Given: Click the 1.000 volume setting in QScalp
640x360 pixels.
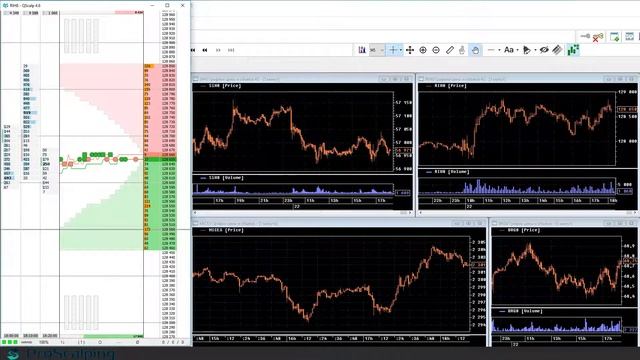Looking at the screenshot, I should click(x=51, y=13).
